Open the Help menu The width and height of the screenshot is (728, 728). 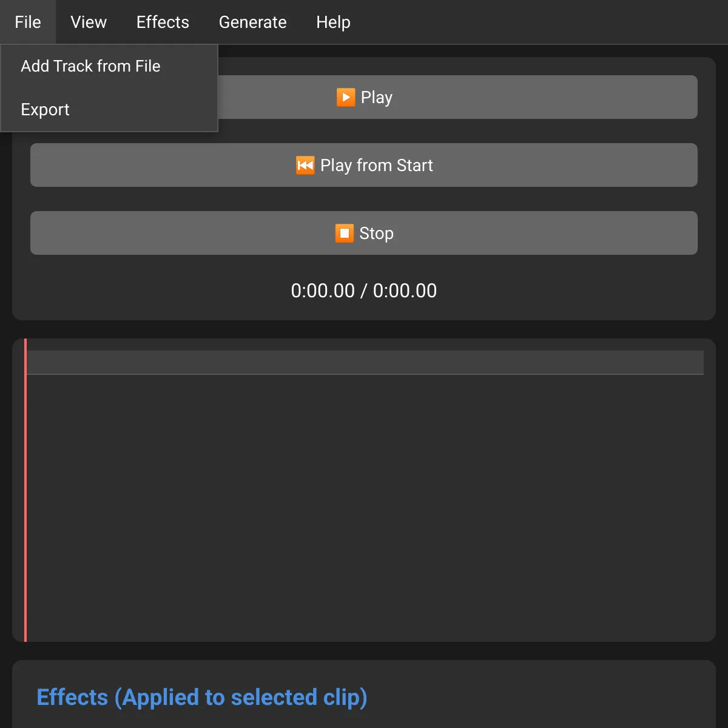[332, 22]
